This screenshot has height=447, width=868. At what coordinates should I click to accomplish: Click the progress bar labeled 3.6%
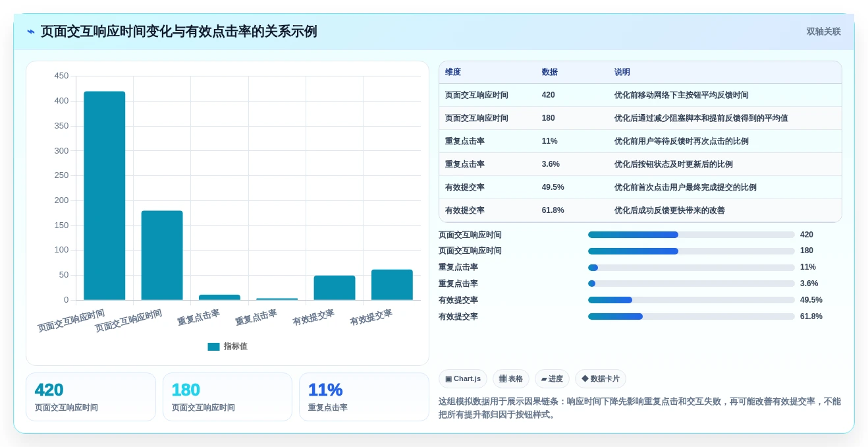(692, 283)
